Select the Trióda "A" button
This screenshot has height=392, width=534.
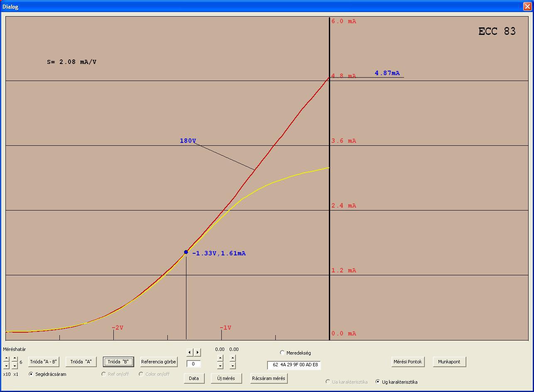tap(81, 362)
